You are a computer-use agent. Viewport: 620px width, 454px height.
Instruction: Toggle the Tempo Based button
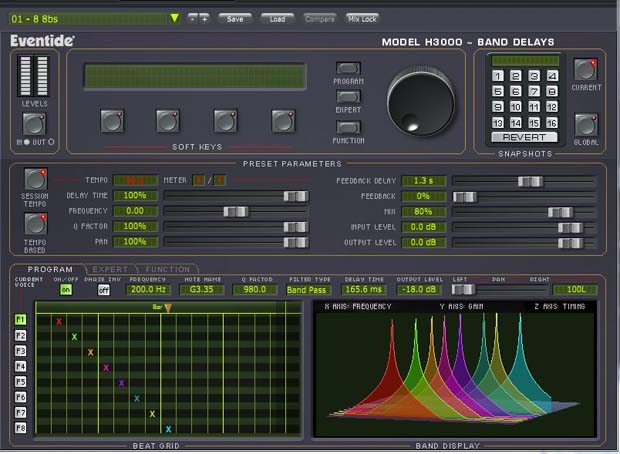pos(36,224)
